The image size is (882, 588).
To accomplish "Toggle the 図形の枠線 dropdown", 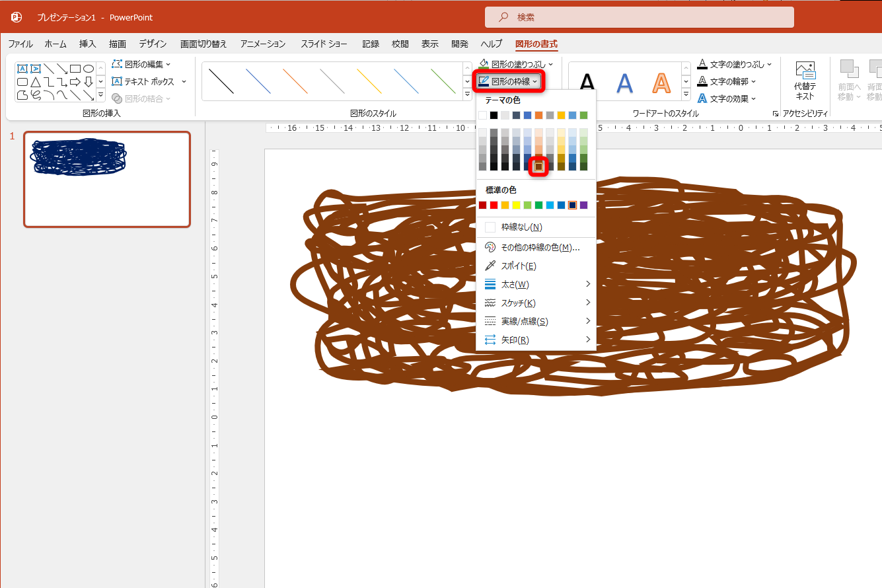I will 509,81.
